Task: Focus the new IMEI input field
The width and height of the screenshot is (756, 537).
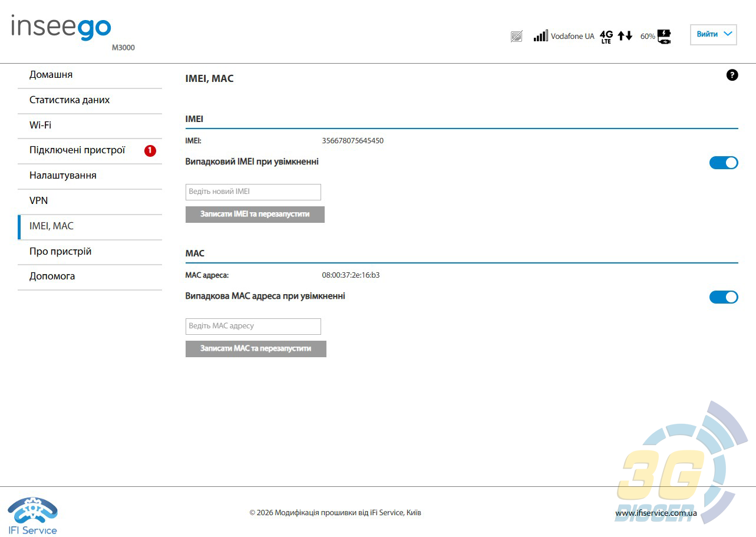Action: point(253,192)
